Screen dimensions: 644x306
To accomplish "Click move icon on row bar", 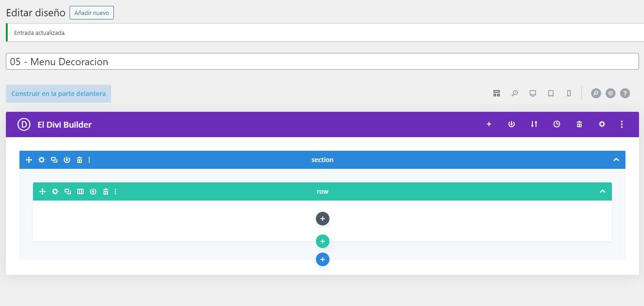I will (x=42, y=191).
